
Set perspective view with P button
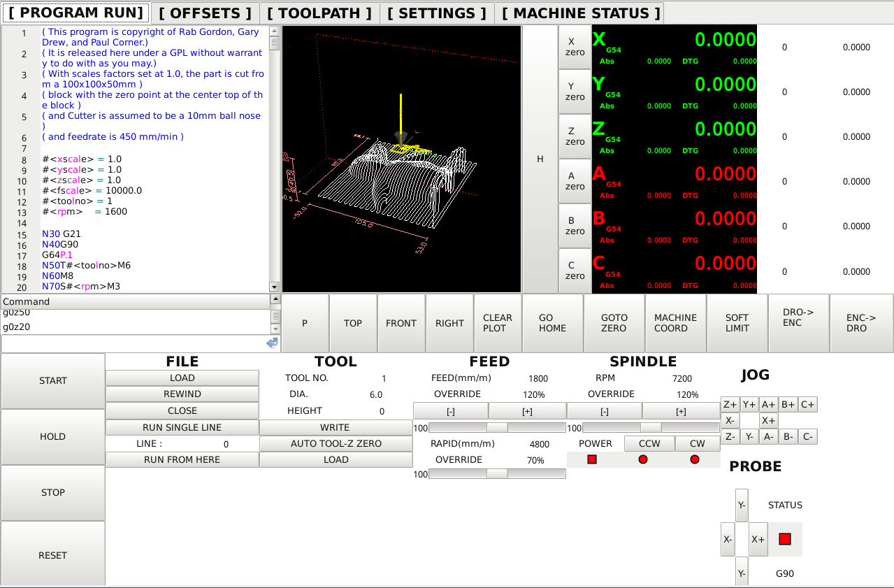pyautogui.click(x=305, y=323)
